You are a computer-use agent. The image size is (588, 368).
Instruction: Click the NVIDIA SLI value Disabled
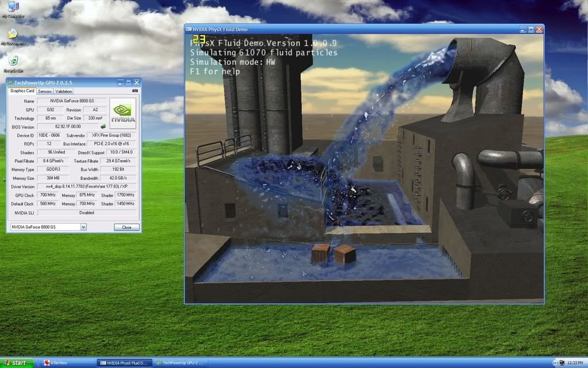coord(87,213)
